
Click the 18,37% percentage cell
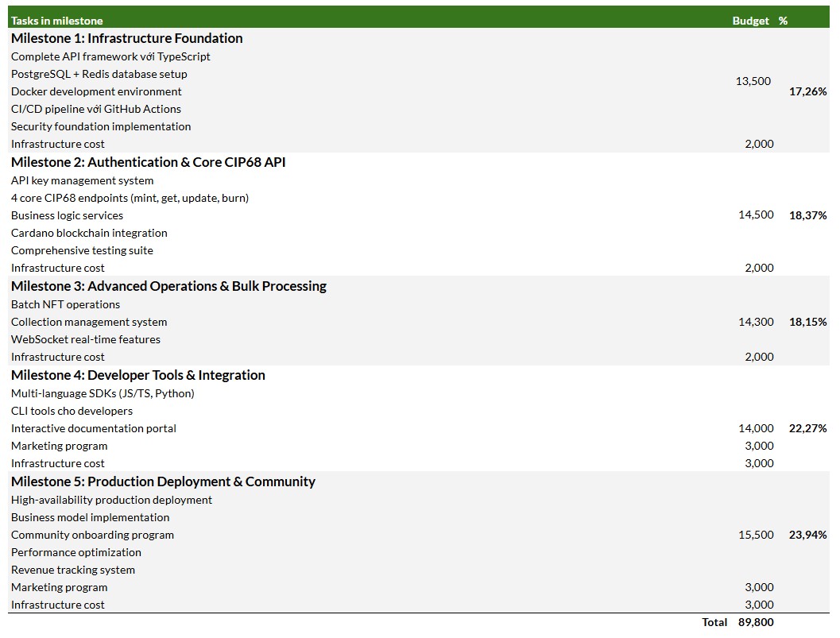808,215
